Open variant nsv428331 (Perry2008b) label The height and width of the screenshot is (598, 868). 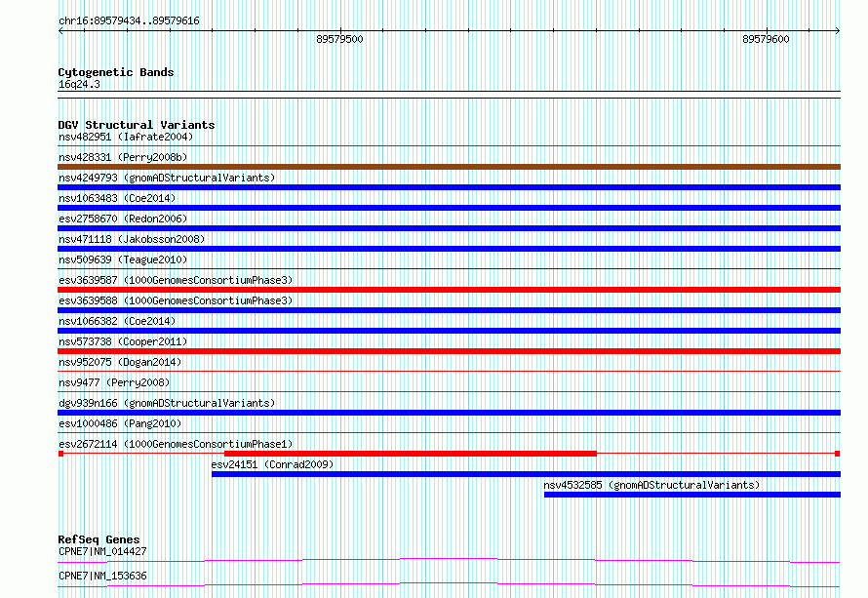[x=123, y=157]
